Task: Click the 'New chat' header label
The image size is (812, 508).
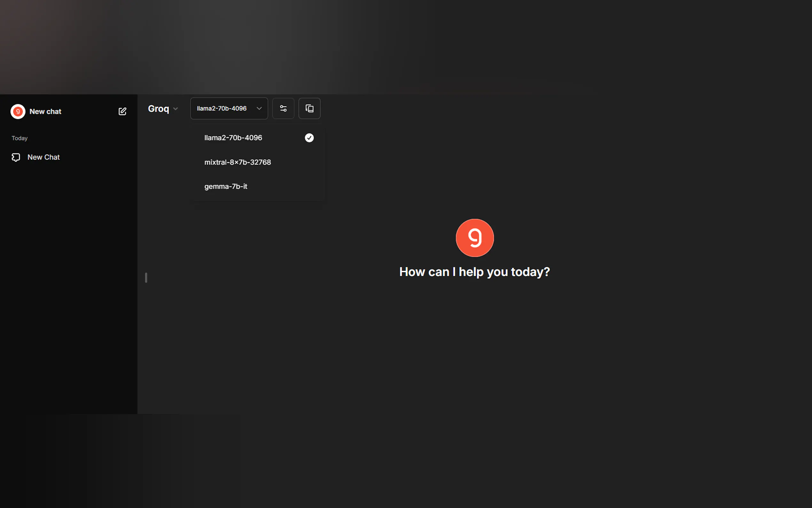Action: pyautogui.click(x=45, y=112)
